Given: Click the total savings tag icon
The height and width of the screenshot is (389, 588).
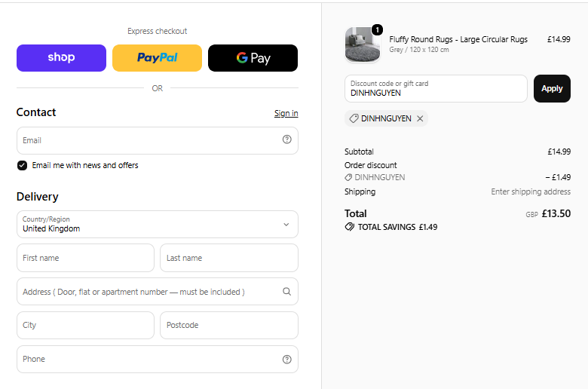Looking at the screenshot, I should (x=350, y=227).
